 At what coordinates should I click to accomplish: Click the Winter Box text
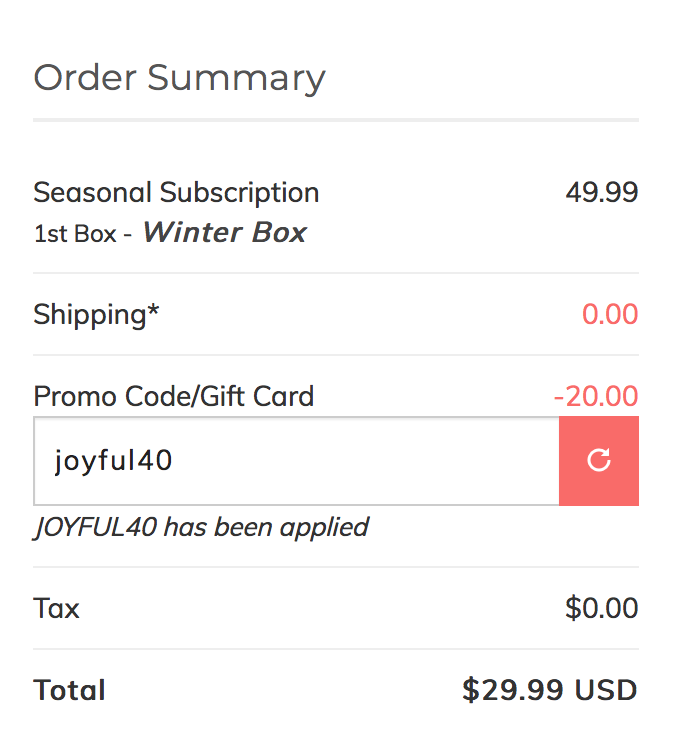[x=225, y=232]
